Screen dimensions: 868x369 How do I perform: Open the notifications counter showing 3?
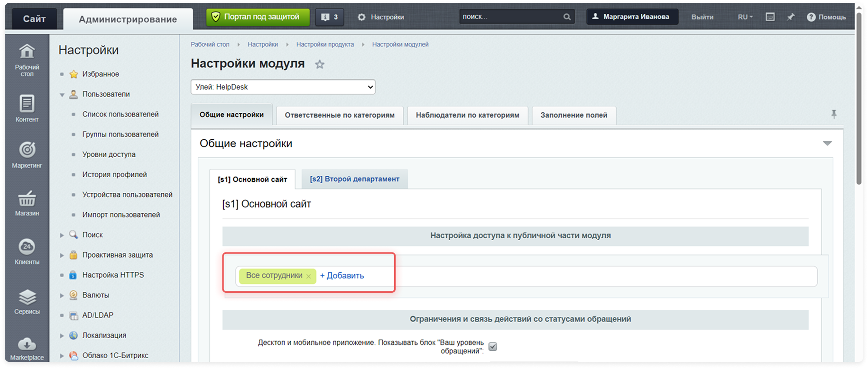[330, 17]
